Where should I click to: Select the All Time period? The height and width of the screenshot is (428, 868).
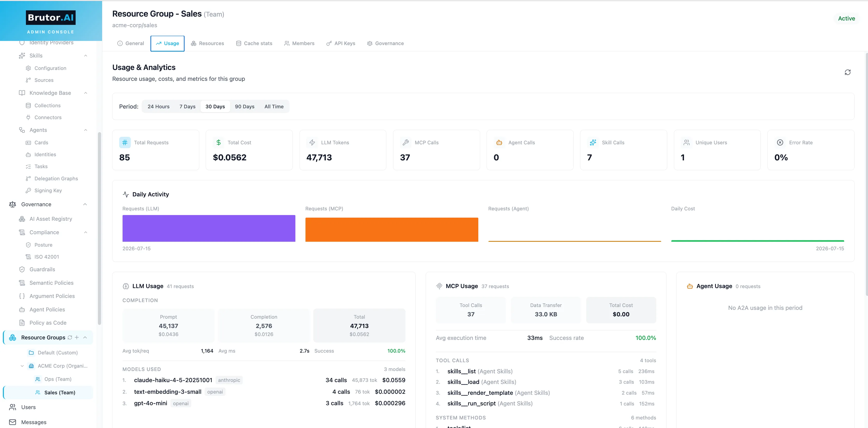[274, 106]
